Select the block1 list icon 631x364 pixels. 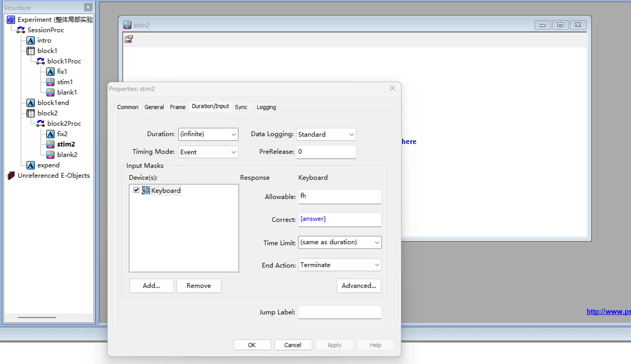tap(31, 51)
